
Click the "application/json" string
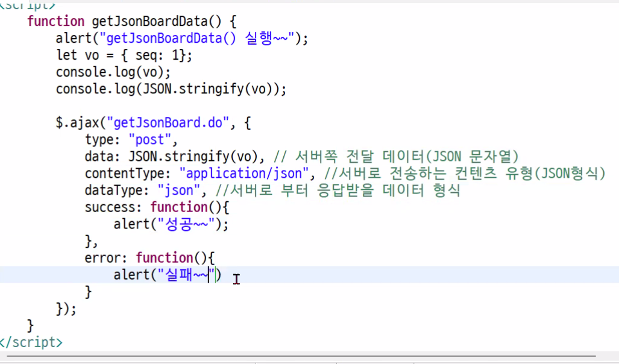244,174
